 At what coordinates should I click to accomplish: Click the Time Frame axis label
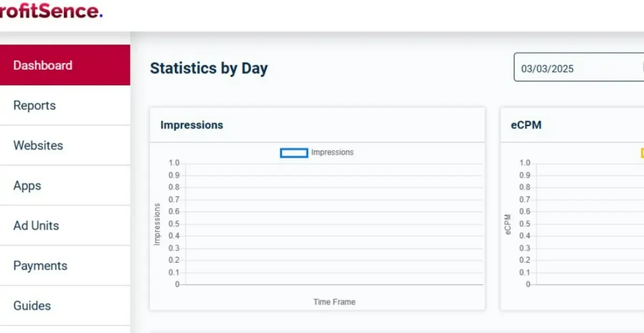pyautogui.click(x=334, y=302)
